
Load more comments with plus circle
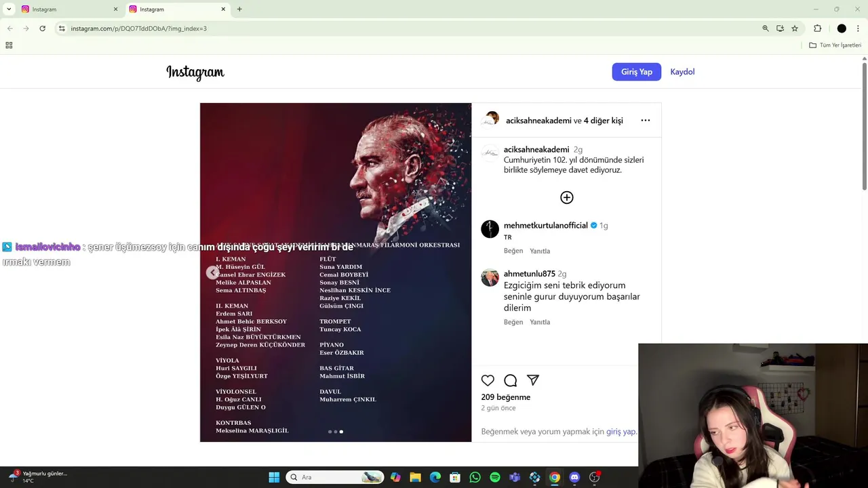pos(567,197)
